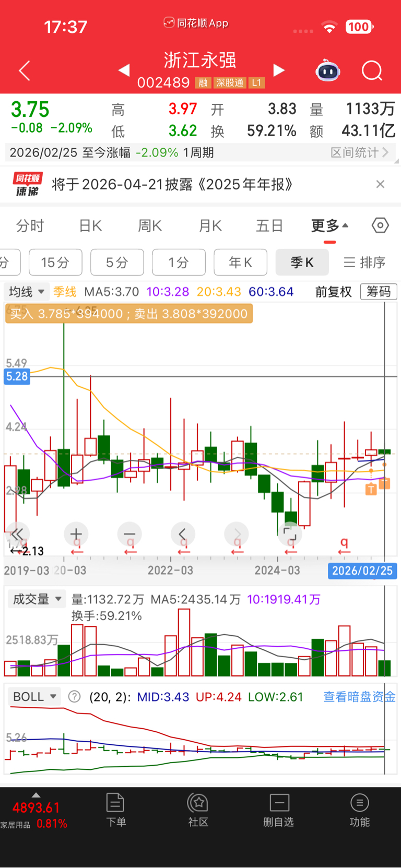Choose the 5分 period
The height and width of the screenshot is (868, 401).
click(117, 262)
